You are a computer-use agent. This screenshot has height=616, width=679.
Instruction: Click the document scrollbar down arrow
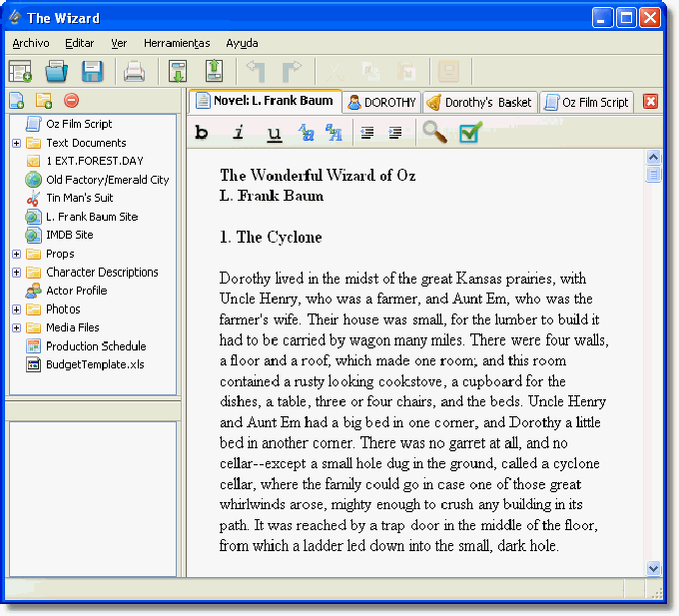(x=653, y=568)
